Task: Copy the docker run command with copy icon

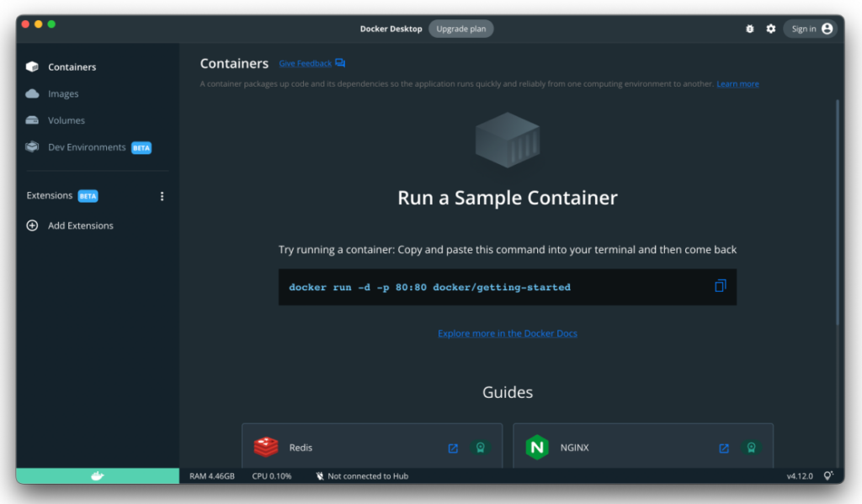Action: [x=720, y=286]
